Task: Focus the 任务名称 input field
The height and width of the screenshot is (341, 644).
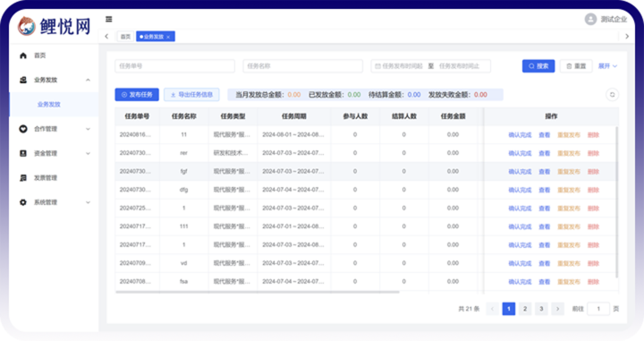Action: pyautogui.click(x=303, y=66)
